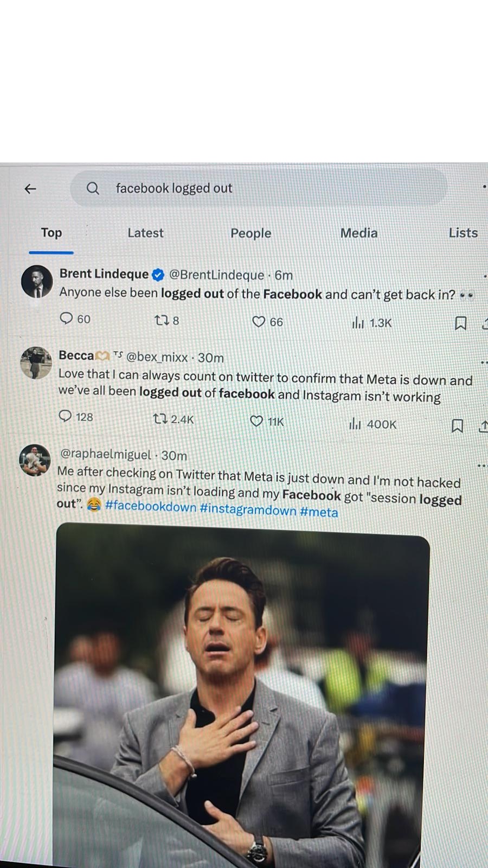Reply to Becca's tweet
488x868 pixels.
(x=65, y=416)
